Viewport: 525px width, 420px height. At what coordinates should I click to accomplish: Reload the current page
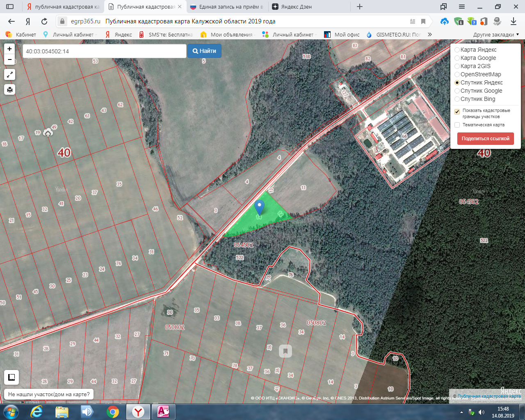point(44,21)
